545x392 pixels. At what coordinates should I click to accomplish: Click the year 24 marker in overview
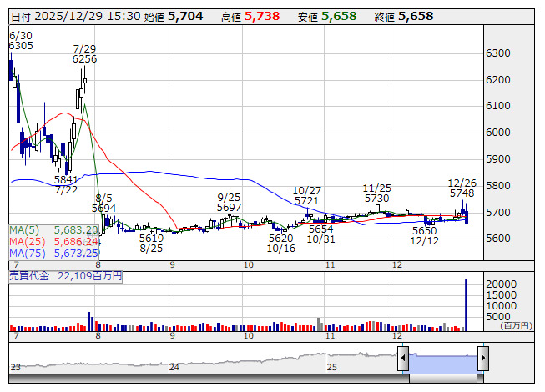point(174,367)
